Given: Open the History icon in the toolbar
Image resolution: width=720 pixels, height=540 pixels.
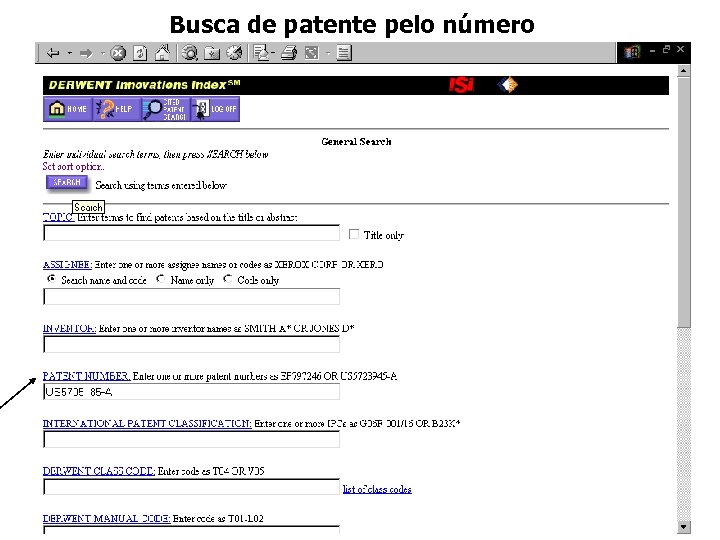Looking at the screenshot, I should tap(235, 53).
